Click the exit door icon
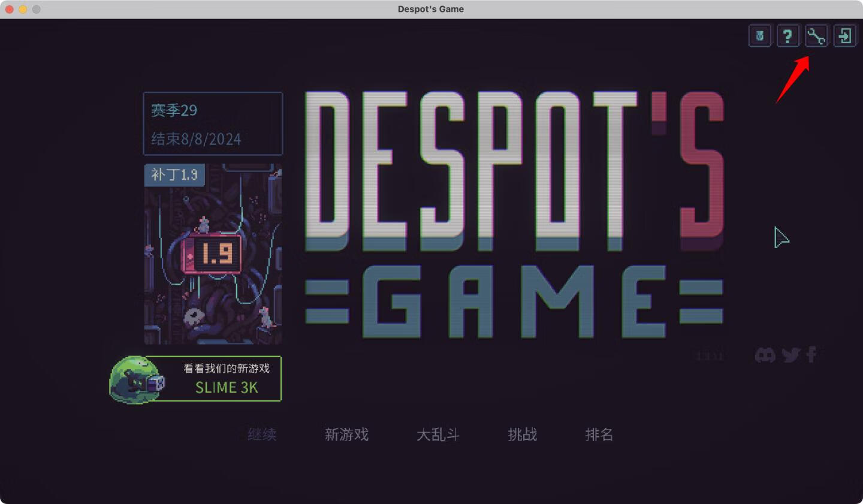863x504 pixels. 844,36
